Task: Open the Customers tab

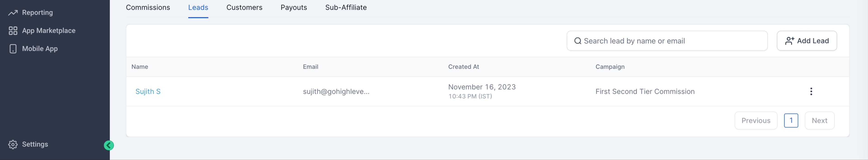Action: 244,7
